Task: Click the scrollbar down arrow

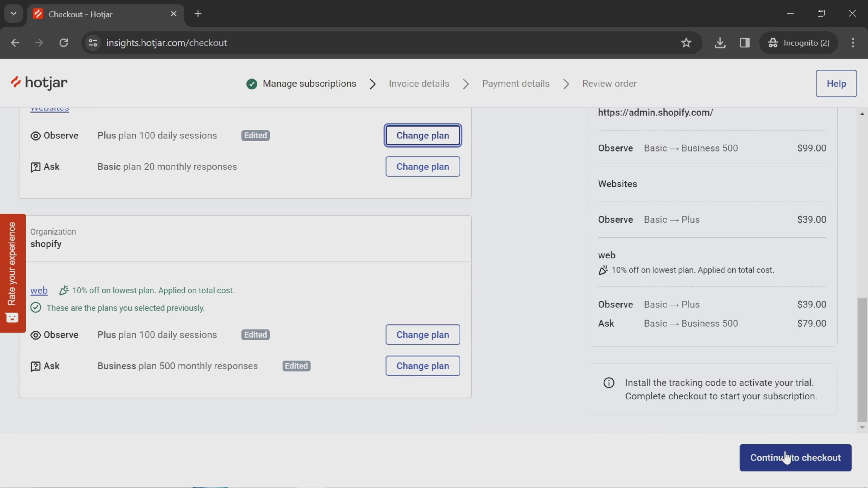Action: 862,427
